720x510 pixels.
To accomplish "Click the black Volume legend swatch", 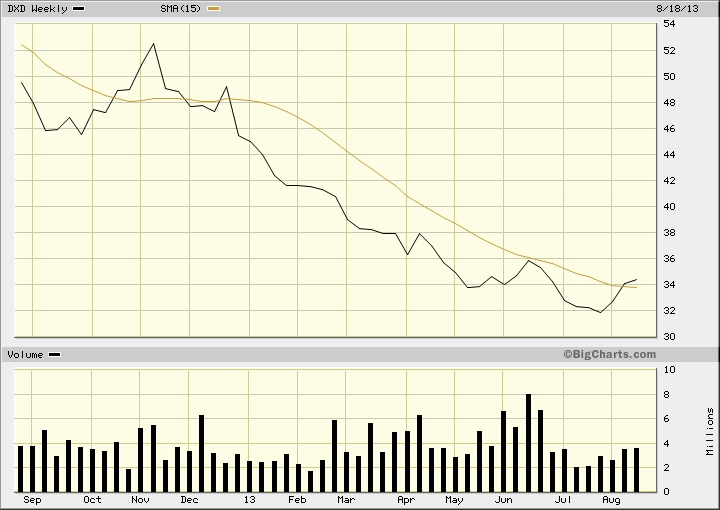I will pyautogui.click(x=55, y=355).
